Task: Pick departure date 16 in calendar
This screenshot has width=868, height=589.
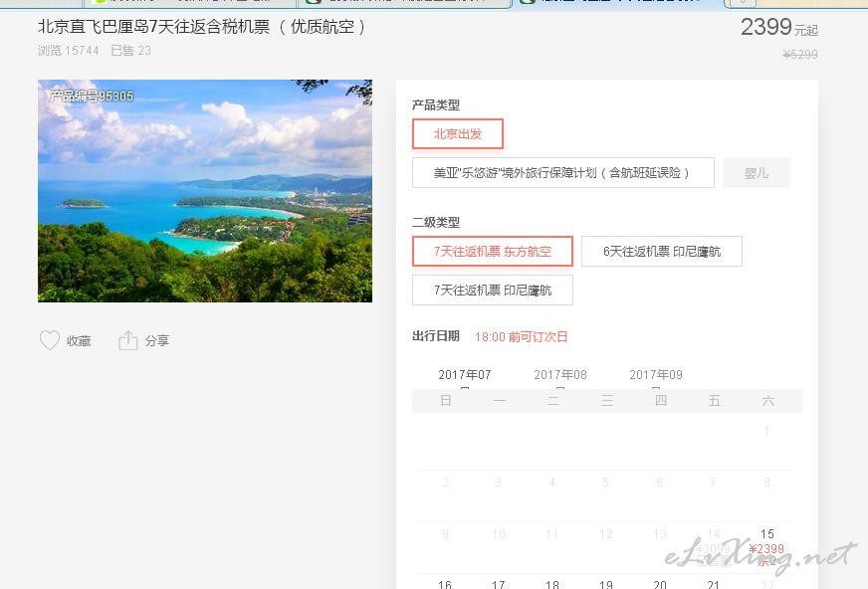Action: (445, 583)
